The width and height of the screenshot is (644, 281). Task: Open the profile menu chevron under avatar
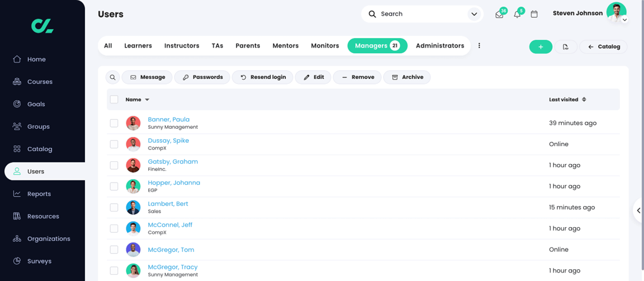point(624,20)
